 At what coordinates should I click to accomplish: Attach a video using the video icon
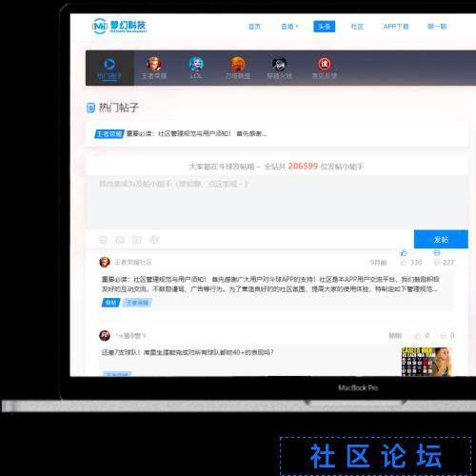pyautogui.click(x=137, y=240)
